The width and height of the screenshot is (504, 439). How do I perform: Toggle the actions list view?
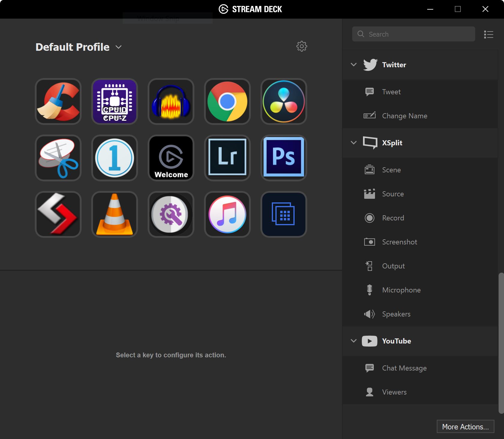click(489, 35)
